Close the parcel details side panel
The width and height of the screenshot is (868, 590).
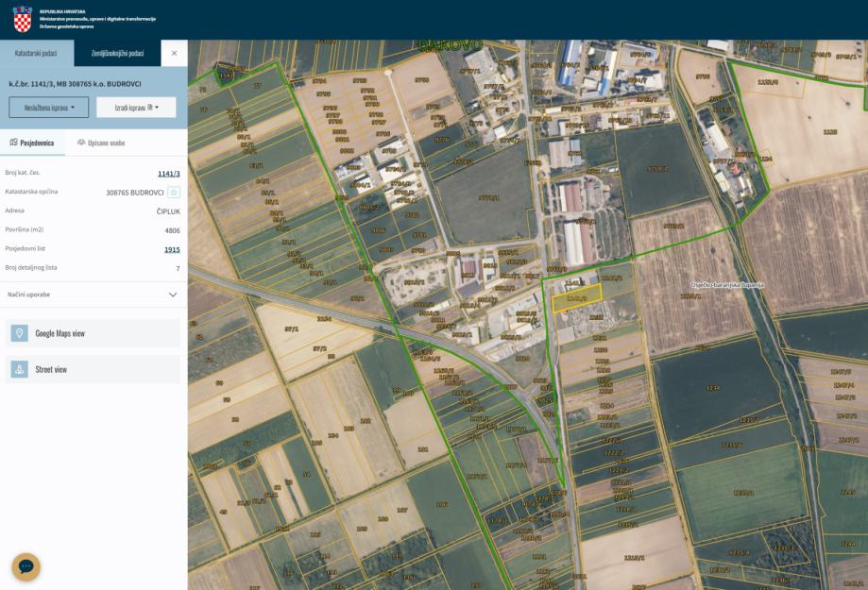(x=174, y=53)
